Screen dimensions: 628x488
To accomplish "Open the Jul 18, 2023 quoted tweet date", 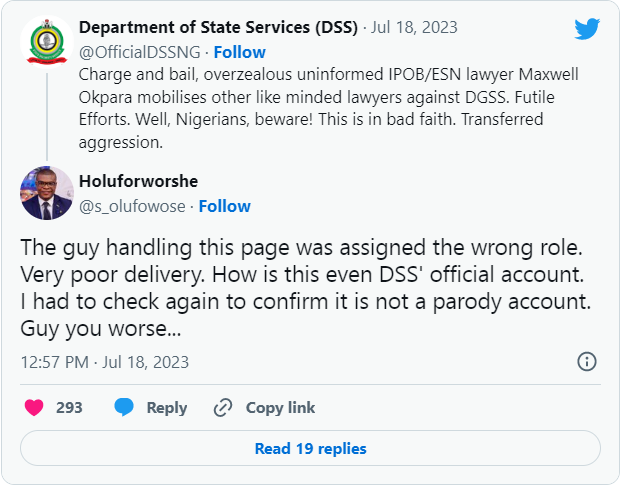I will pos(415,27).
